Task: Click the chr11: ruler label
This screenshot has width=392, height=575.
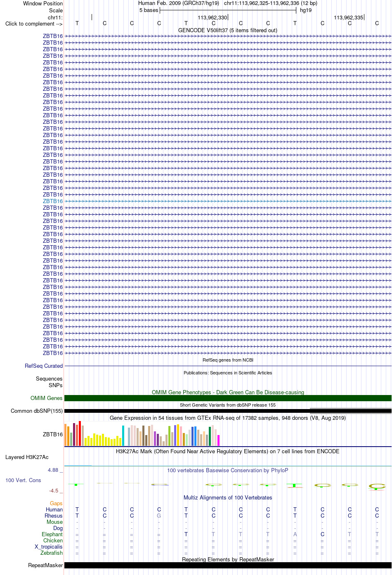Action: 55,17
